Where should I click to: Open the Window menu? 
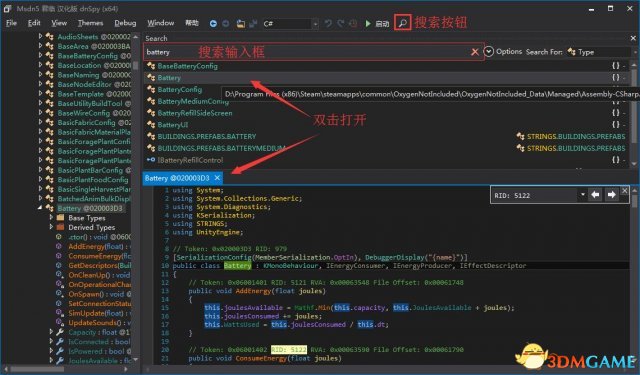click(x=160, y=23)
